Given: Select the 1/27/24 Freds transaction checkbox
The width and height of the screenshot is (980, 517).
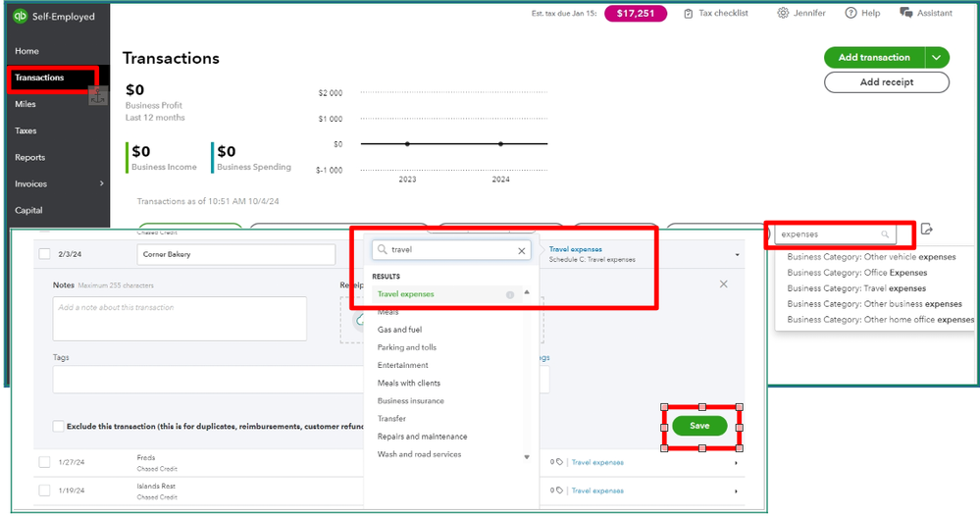Looking at the screenshot, I should pos(44,462).
